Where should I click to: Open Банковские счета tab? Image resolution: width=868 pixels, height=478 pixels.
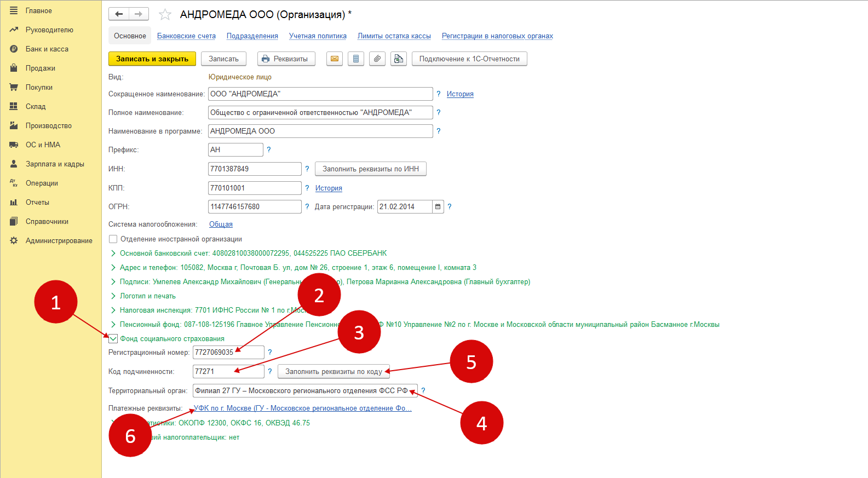(186, 36)
